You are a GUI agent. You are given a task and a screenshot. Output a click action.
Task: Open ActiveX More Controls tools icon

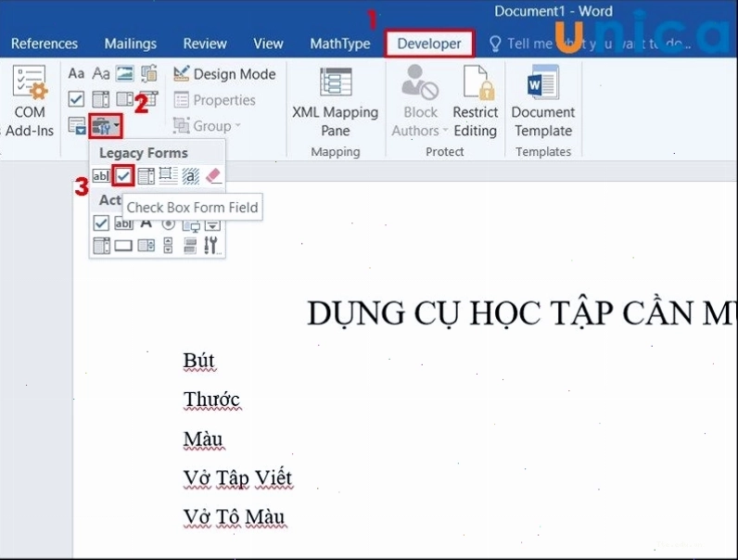pyautogui.click(x=212, y=245)
